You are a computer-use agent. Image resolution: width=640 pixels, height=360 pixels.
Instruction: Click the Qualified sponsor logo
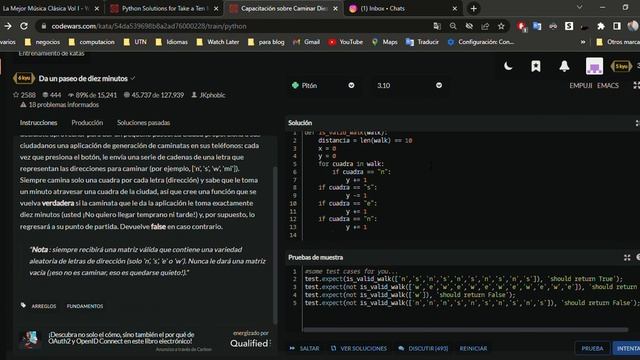click(x=249, y=343)
